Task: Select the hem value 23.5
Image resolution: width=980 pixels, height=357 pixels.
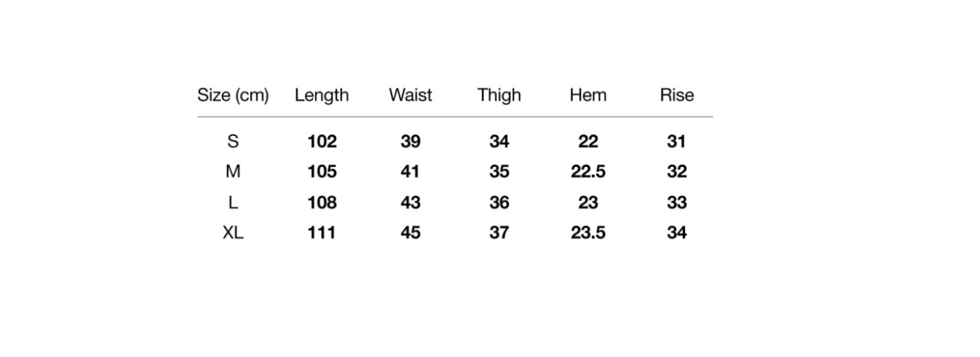Action: pyautogui.click(x=588, y=233)
